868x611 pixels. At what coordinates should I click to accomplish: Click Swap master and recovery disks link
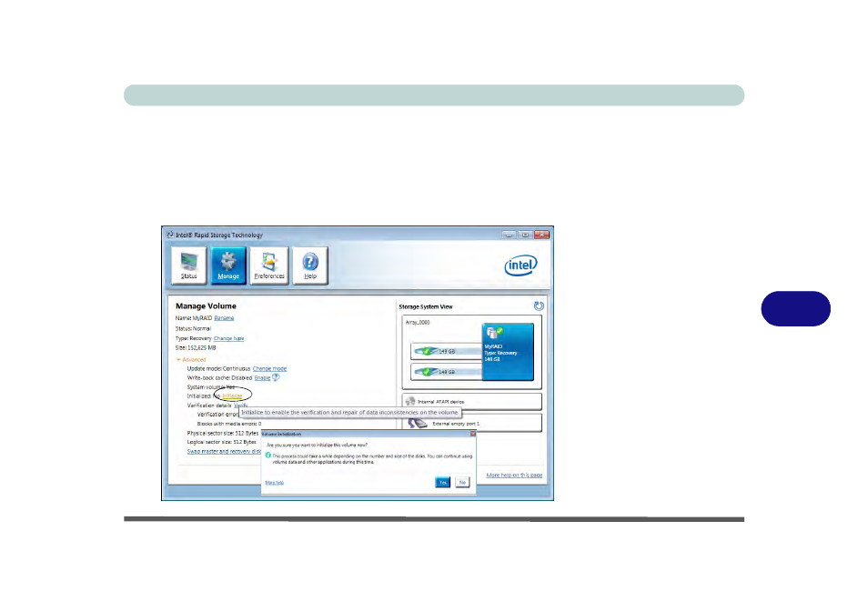point(224,451)
